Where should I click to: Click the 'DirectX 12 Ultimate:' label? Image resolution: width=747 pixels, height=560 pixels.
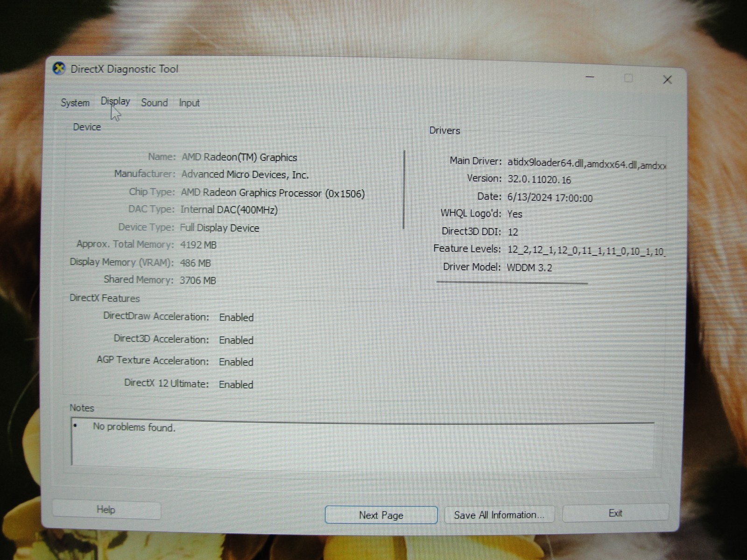pyautogui.click(x=167, y=384)
